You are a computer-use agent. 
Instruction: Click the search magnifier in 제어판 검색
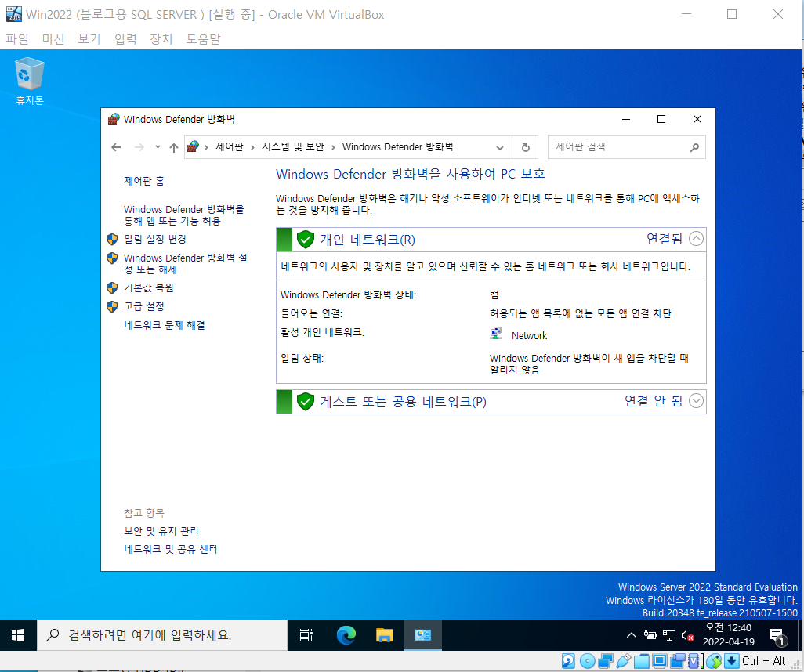click(x=694, y=147)
